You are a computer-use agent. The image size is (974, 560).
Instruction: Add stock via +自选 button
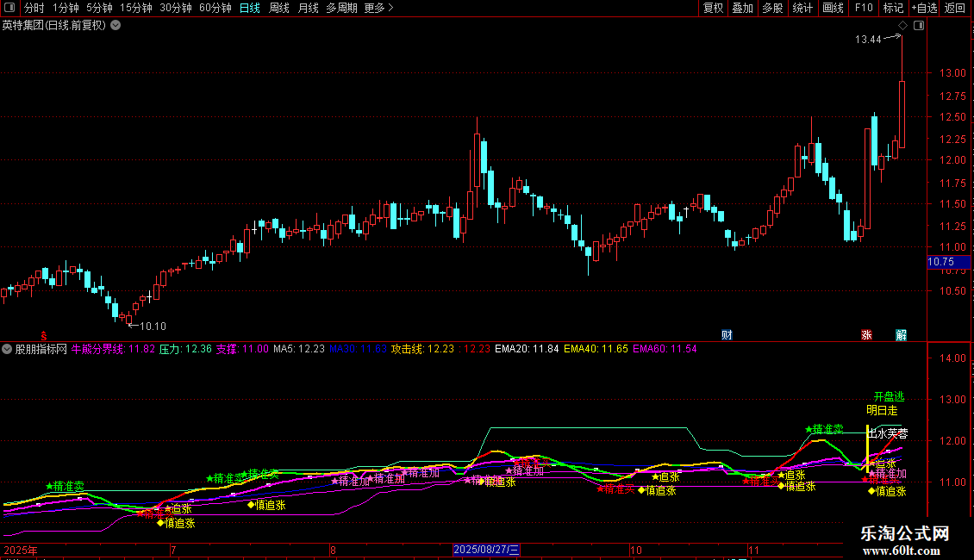tap(924, 8)
